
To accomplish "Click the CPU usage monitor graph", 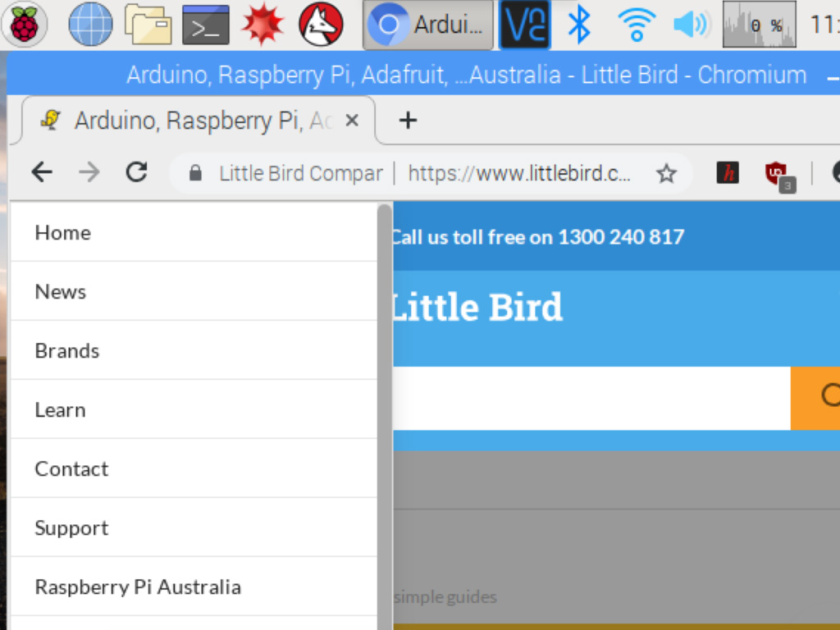I will pyautogui.click(x=759, y=25).
